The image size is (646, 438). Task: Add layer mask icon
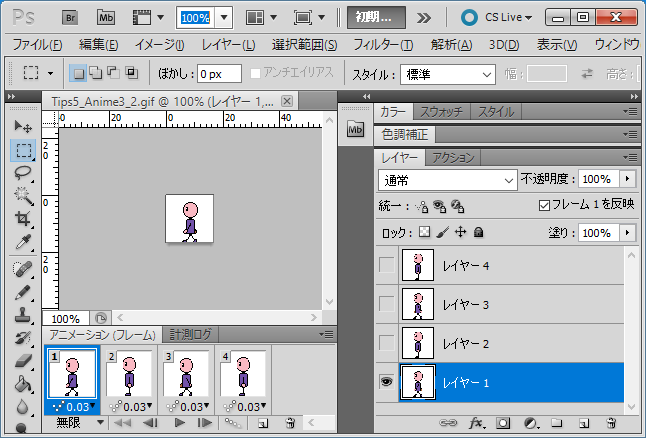tap(503, 423)
